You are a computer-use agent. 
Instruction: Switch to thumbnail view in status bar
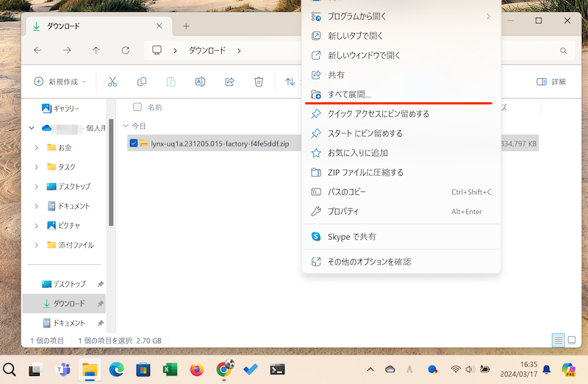pos(571,340)
